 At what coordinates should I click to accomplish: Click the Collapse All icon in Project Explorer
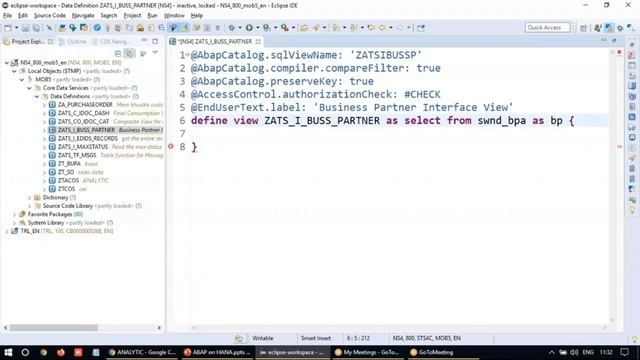118,53
